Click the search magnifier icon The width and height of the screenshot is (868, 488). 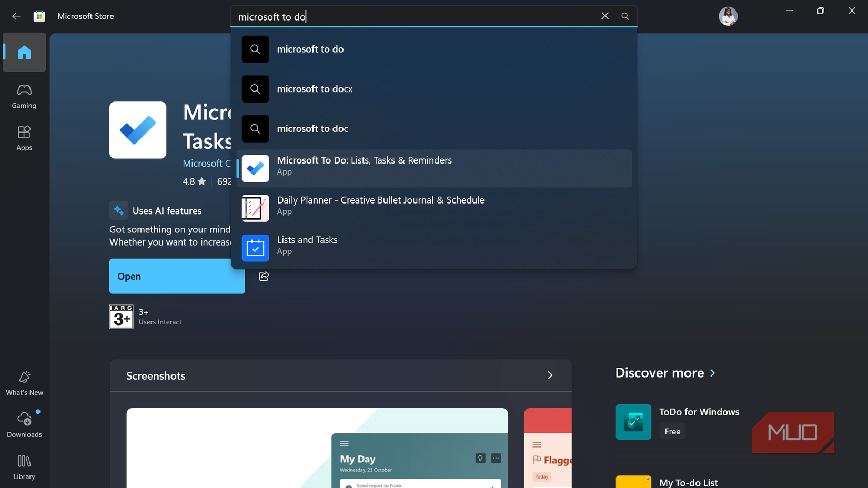click(625, 16)
